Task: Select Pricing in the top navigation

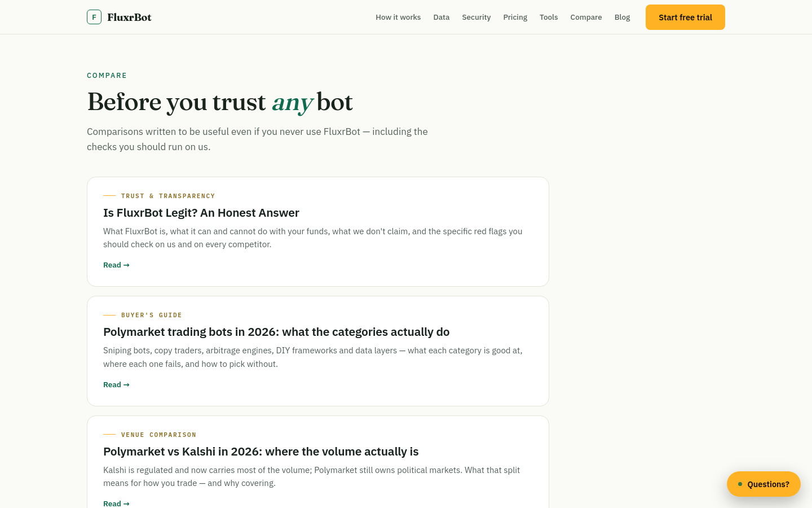Action: tap(515, 17)
